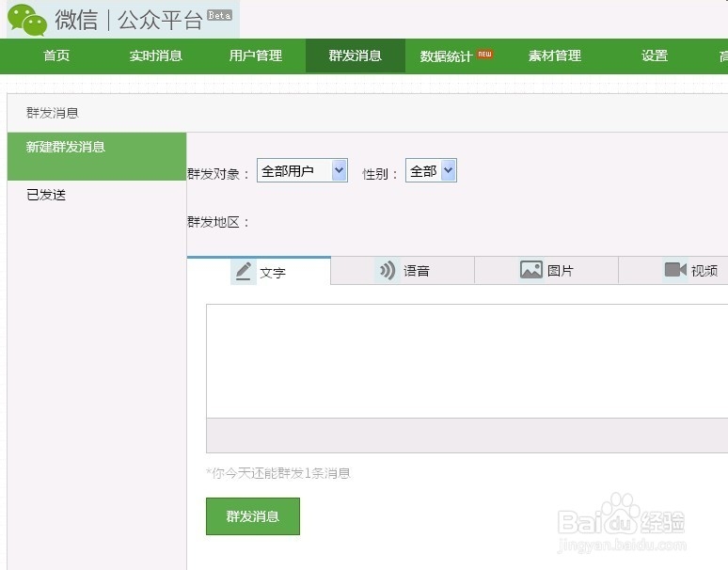The image size is (728, 570).
Task: Go to 首页 in navigation bar
Action: (56, 55)
